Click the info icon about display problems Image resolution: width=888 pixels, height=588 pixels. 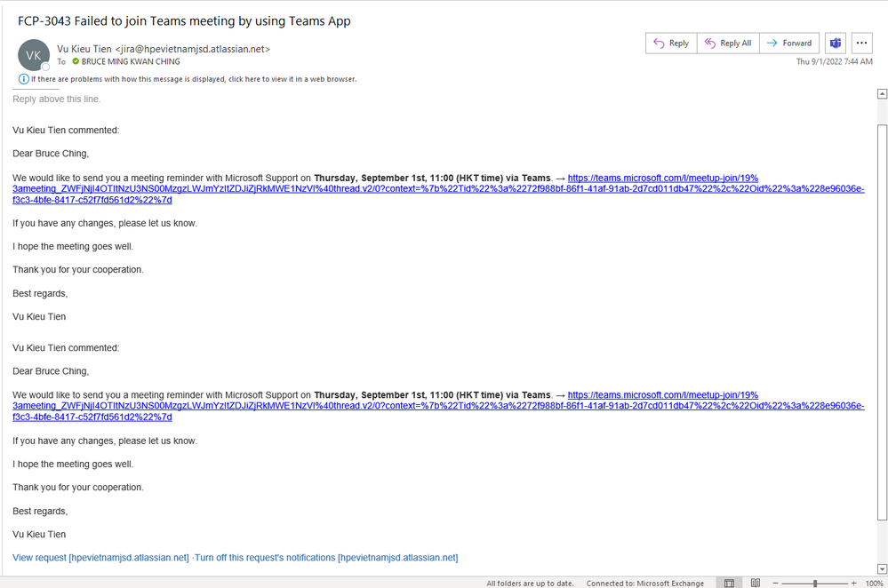[23, 79]
